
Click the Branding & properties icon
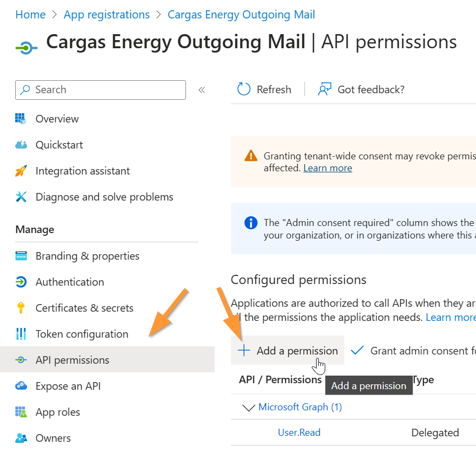(x=21, y=256)
